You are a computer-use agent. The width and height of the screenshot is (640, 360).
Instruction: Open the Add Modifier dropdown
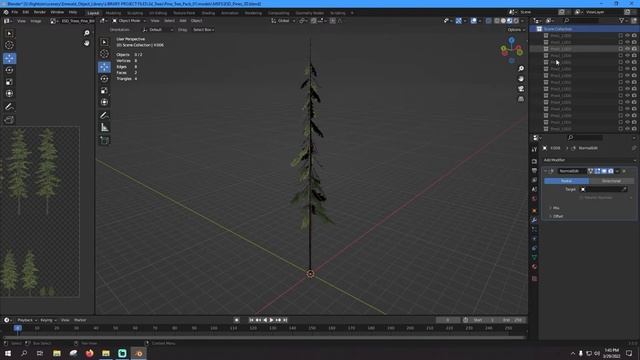(589, 160)
